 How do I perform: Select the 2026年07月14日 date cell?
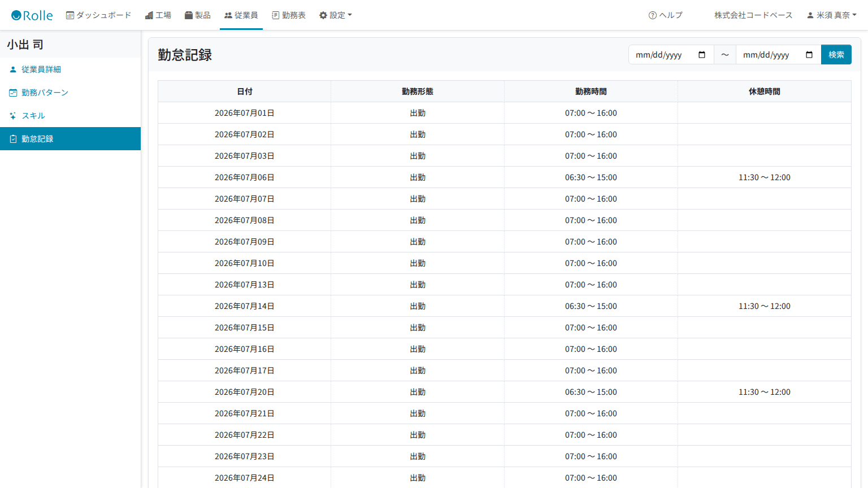(x=245, y=306)
